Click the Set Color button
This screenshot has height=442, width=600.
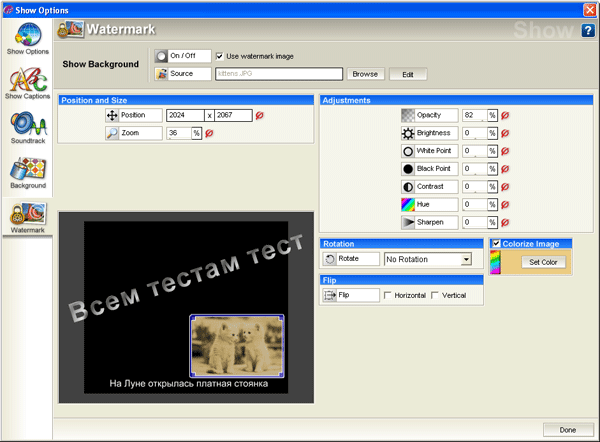click(x=543, y=262)
